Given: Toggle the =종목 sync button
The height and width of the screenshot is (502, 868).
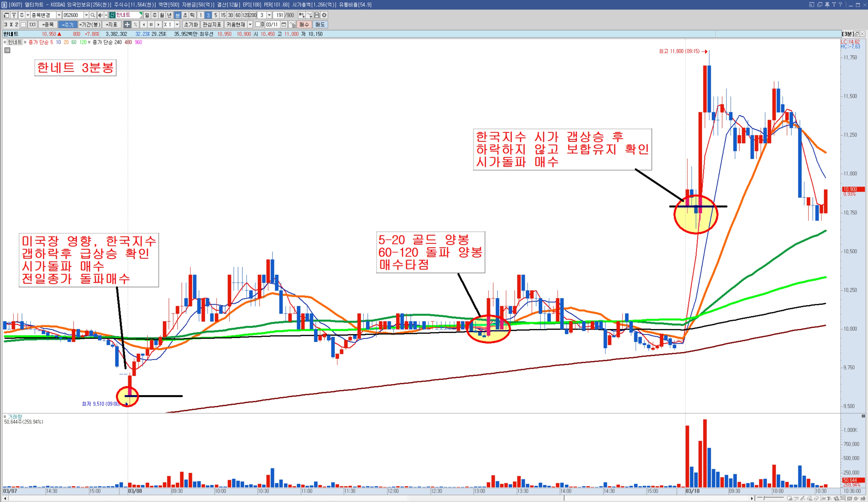Looking at the screenshot, I should click(48, 24).
